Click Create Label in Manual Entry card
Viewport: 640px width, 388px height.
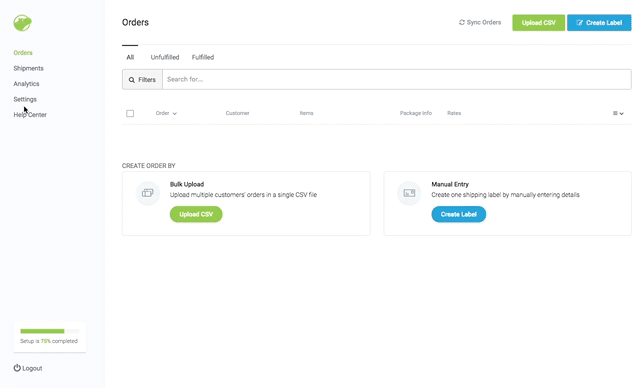[459, 214]
